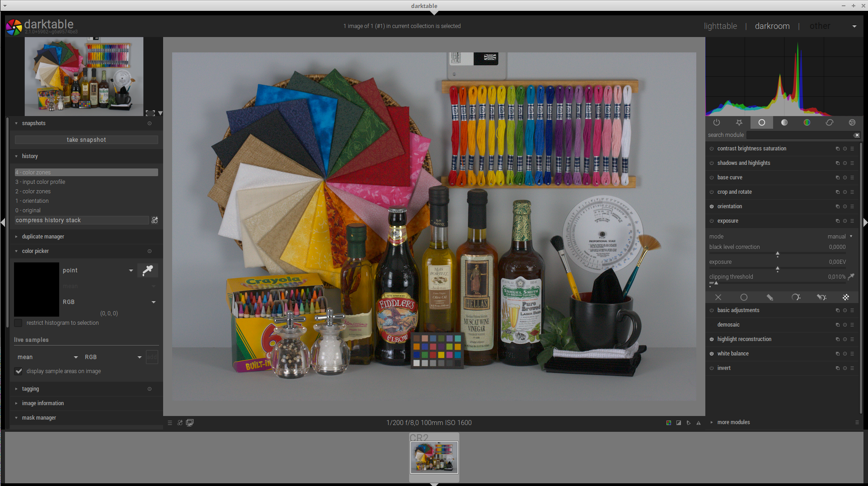The image size is (868, 486).
Task: Click compress history stack
Action: (82, 220)
